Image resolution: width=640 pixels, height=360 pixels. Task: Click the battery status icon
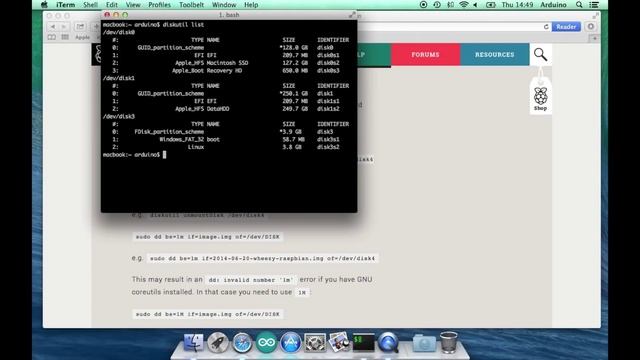click(x=491, y=5)
